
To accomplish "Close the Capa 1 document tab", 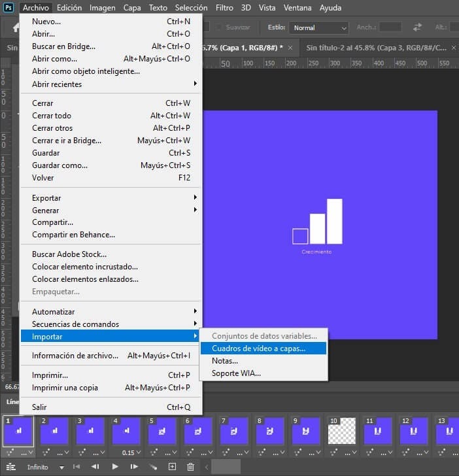I will coord(290,48).
